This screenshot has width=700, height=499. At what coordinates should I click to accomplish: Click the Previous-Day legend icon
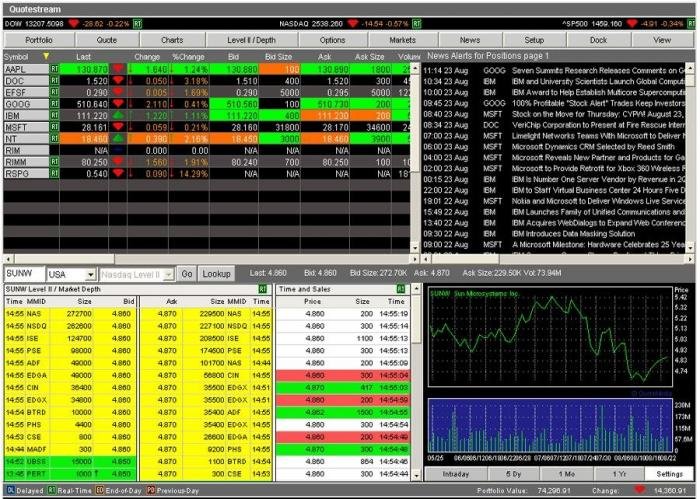pos(151,490)
